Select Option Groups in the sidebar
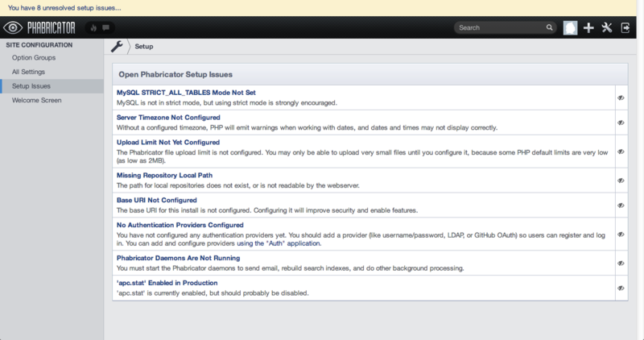644x340 pixels. pos(34,58)
